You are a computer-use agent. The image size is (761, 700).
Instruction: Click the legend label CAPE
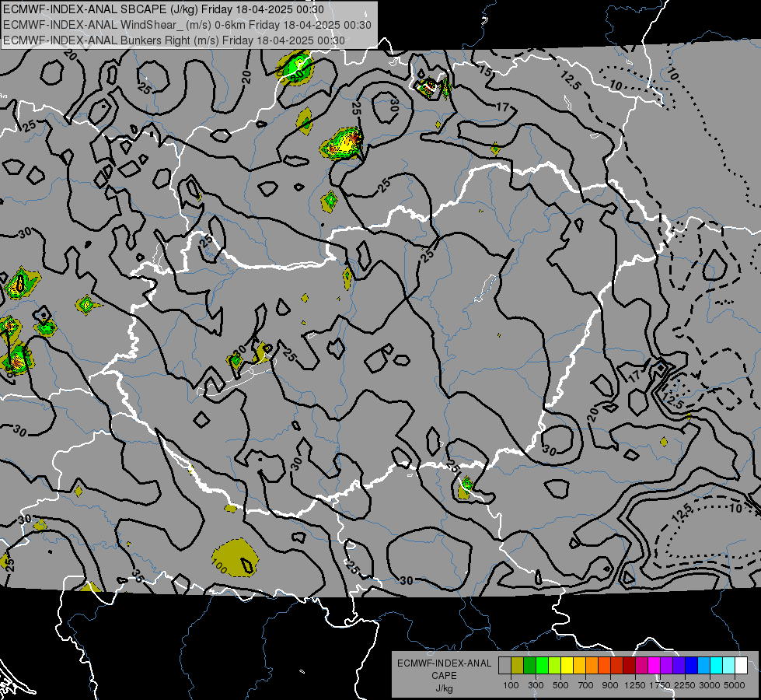pos(445,676)
